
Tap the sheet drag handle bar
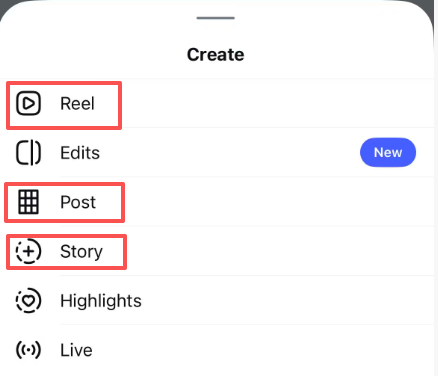[216, 18]
